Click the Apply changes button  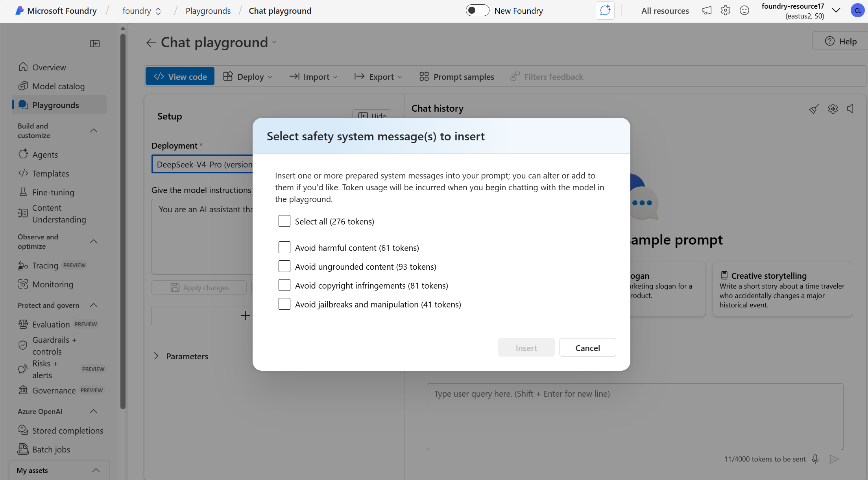click(x=199, y=287)
